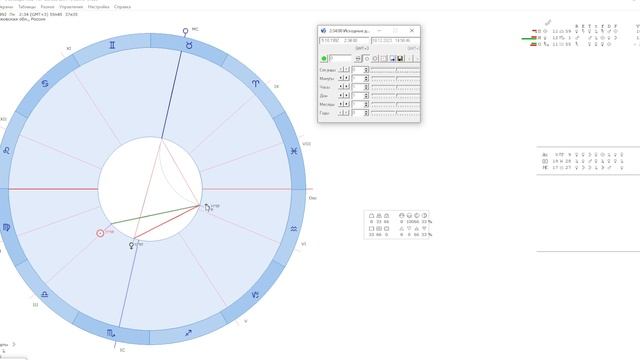
Task: Click the Gemini sign on the zodiac ring
Action: [112, 45]
